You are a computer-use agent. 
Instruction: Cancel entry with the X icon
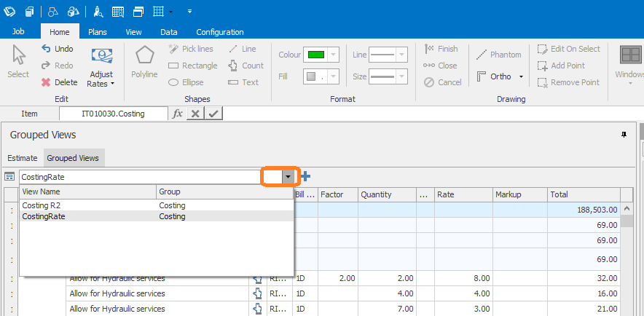click(x=195, y=114)
